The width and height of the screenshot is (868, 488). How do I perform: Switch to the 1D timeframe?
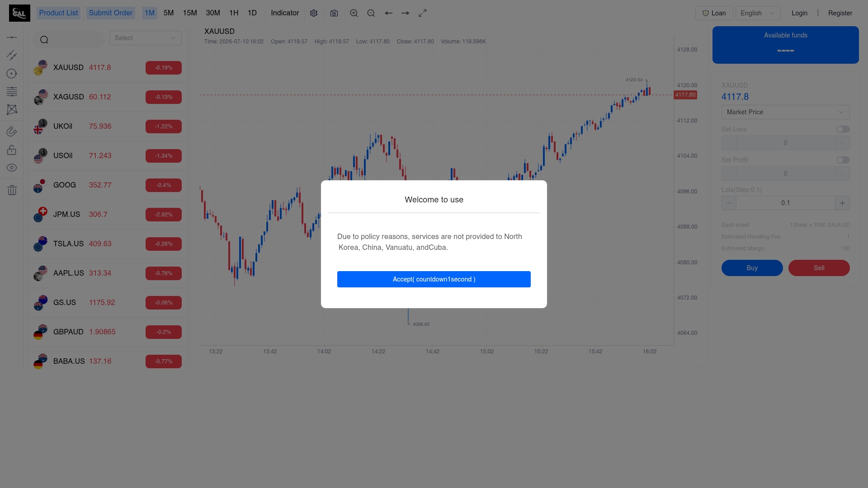[252, 13]
